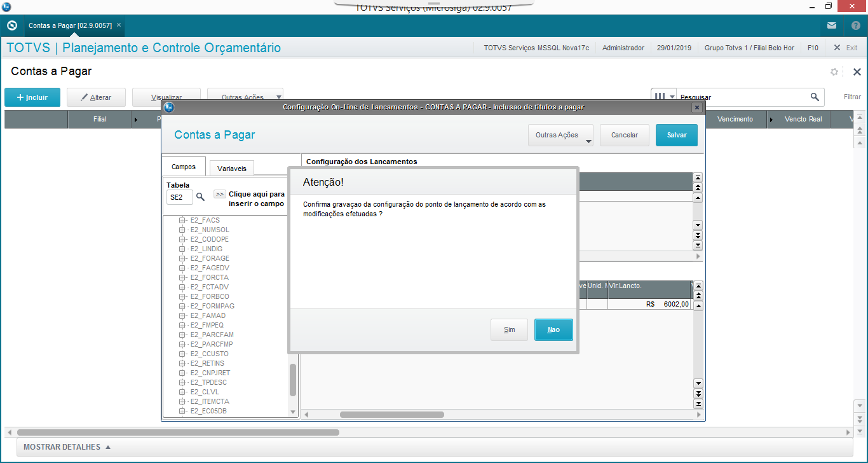Click the Salvar button
Viewport: 868px width, 463px height.
677,135
